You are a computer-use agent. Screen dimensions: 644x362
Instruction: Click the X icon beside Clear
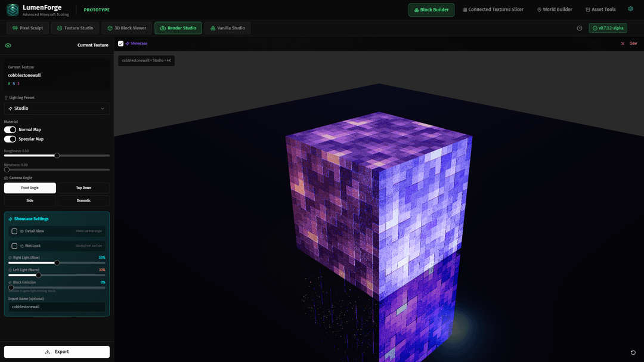(x=623, y=44)
